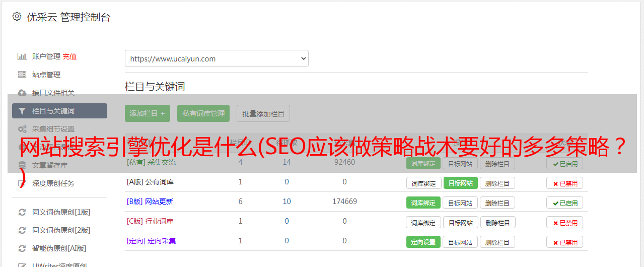Click 词库绑定 in the 公有词库 row
The width and height of the screenshot is (644, 267).
tap(423, 183)
